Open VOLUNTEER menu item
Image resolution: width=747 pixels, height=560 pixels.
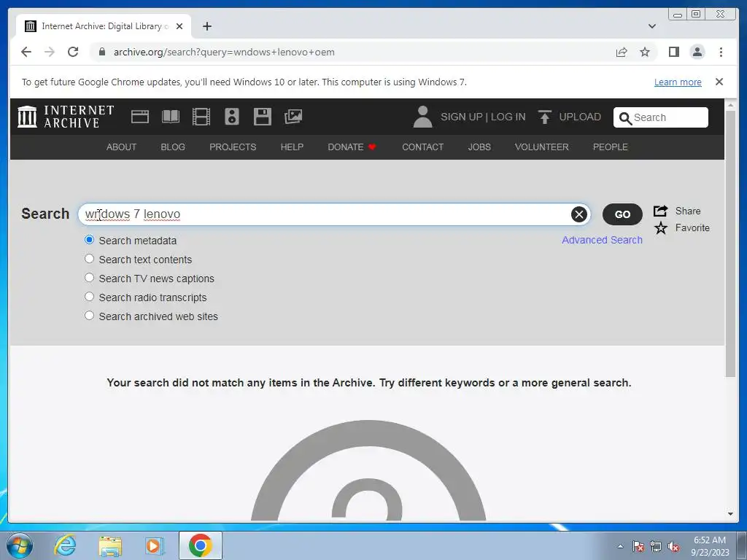(542, 147)
